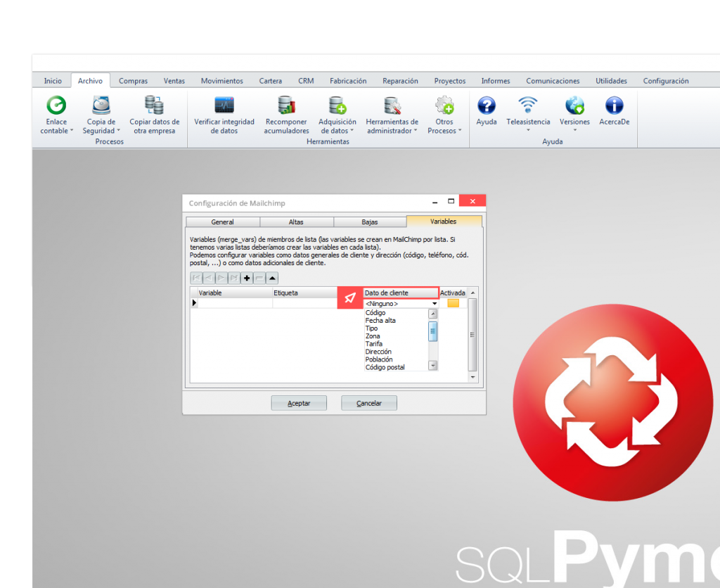Click the dropdown list scrollbar thumb
Viewport: 720px width, 588px height.
coord(433,330)
